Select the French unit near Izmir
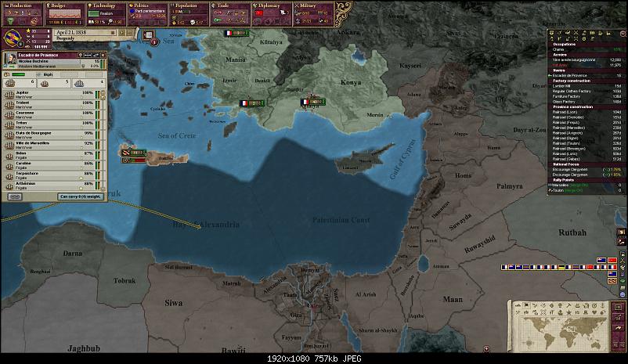The height and width of the screenshot is (364, 628). pyautogui.click(x=251, y=103)
